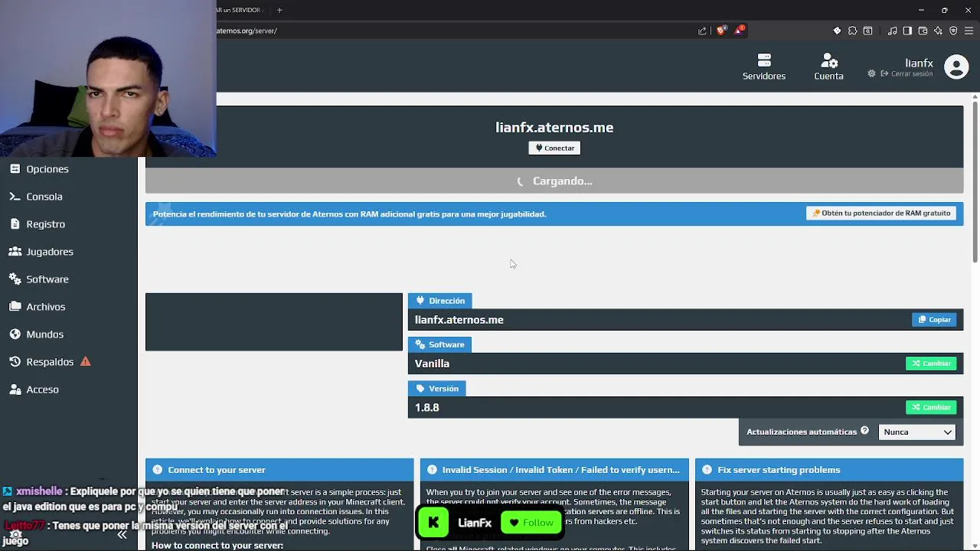Click Obtén tu potenciador de RAM gratuito
The height and width of the screenshot is (551, 980).
tap(881, 214)
